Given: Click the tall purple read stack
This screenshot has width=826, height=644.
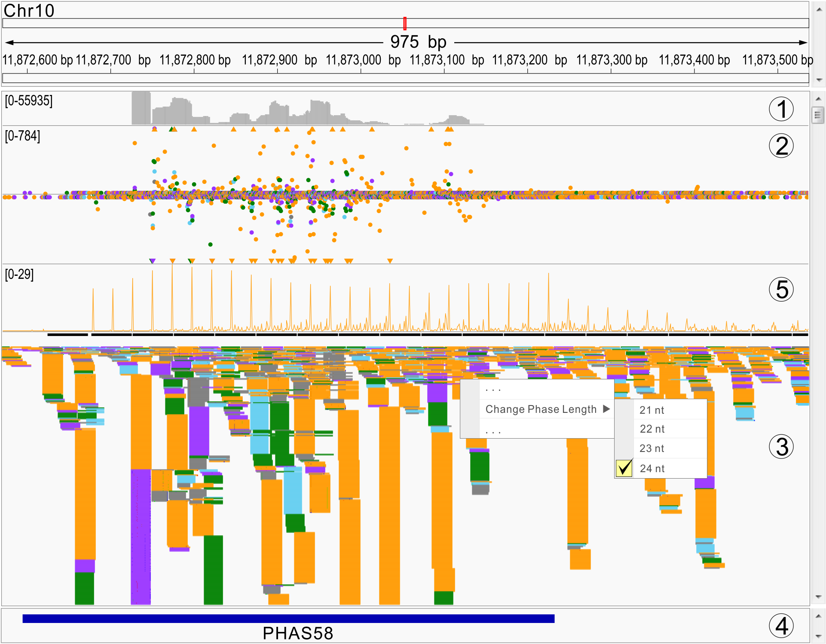Looking at the screenshot, I should pyautogui.click(x=141, y=537).
